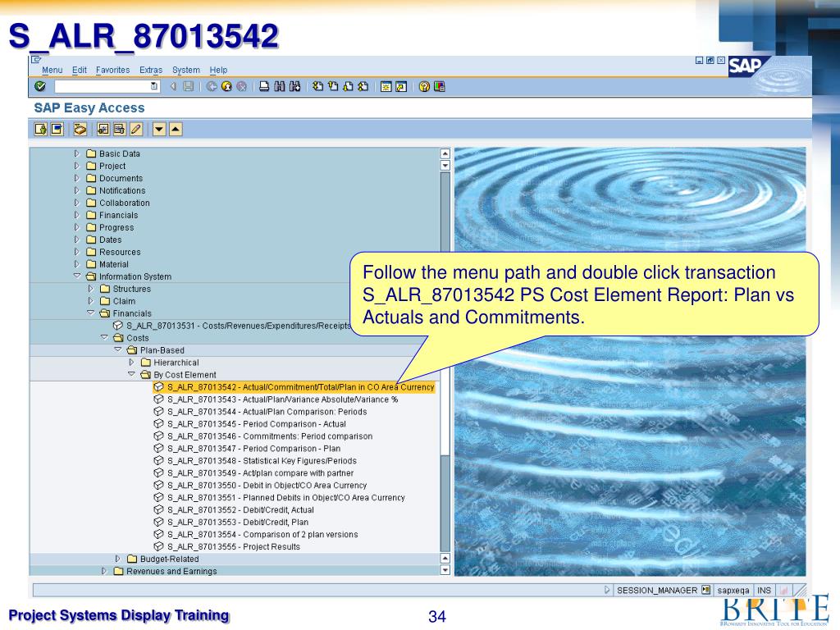Expand the status bar left triangle
840x630 pixels.
pyautogui.click(x=607, y=590)
